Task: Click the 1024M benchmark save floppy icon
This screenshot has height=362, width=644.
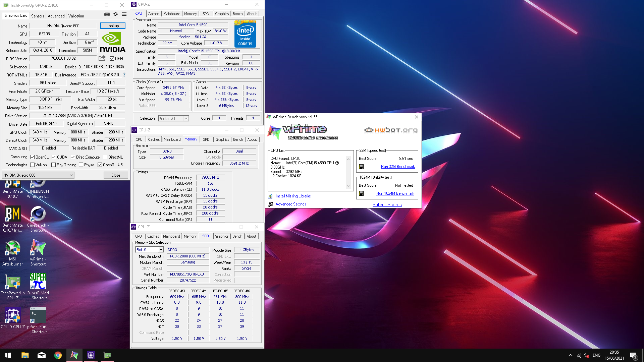Action: click(361, 193)
